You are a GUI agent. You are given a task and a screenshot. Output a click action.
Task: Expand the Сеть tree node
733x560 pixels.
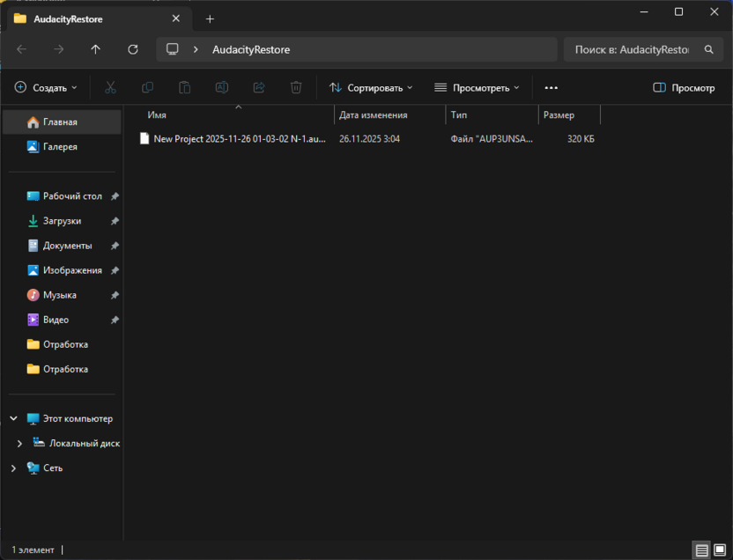[x=13, y=468]
